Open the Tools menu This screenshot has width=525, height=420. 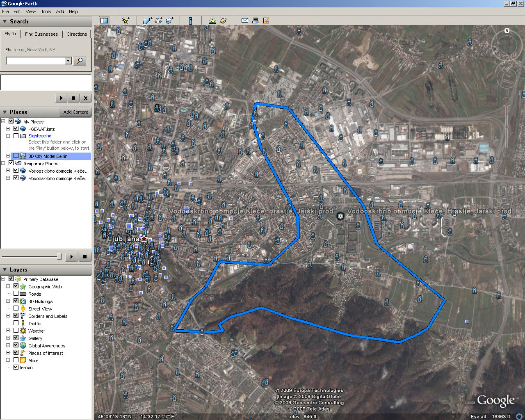tap(46, 11)
